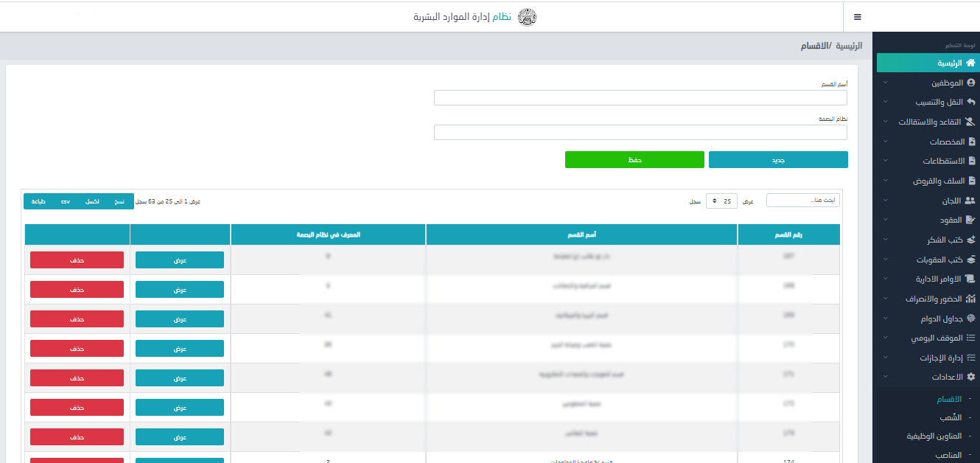
Task: Click حذف for department 171
Action: point(77,378)
